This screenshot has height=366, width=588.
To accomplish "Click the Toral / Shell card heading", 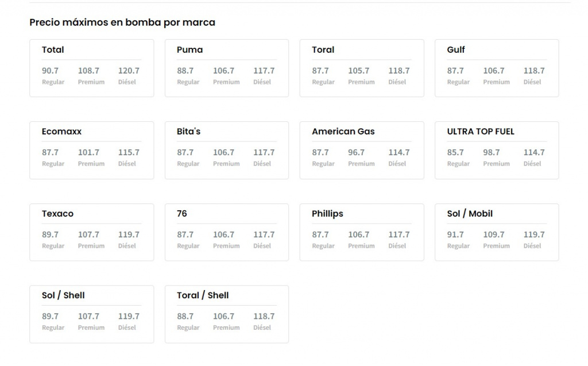I will coord(203,295).
